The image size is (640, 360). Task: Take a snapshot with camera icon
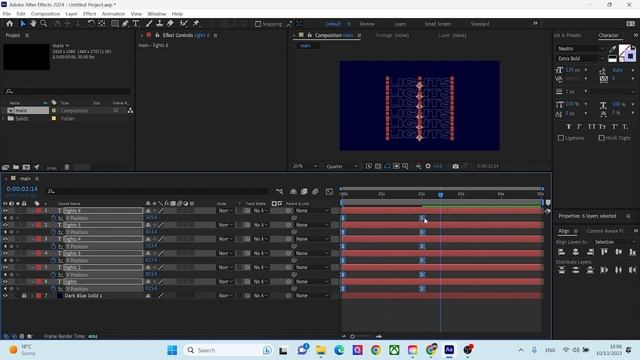(456, 166)
